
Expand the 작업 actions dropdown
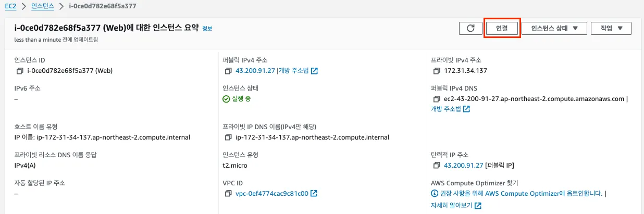(611, 29)
